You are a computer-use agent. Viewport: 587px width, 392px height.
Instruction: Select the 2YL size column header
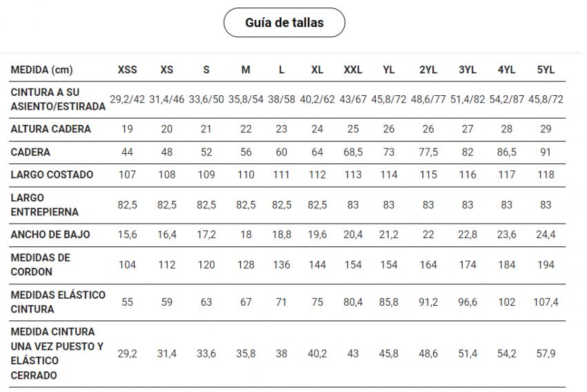coord(428,70)
